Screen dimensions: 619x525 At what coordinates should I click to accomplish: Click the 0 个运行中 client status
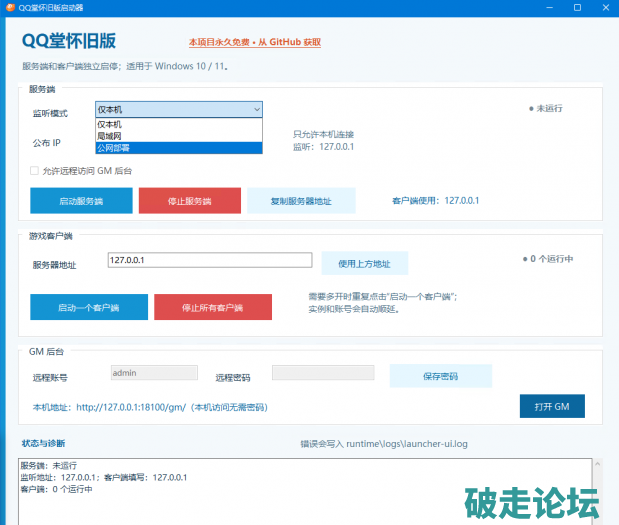pos(548,259)
